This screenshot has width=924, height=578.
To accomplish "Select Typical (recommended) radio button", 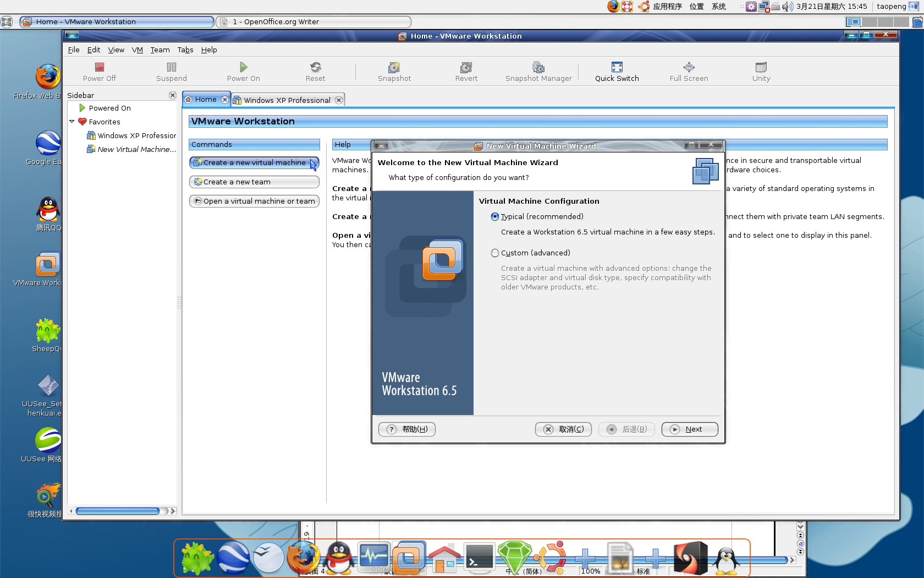I will pos(495,217).
